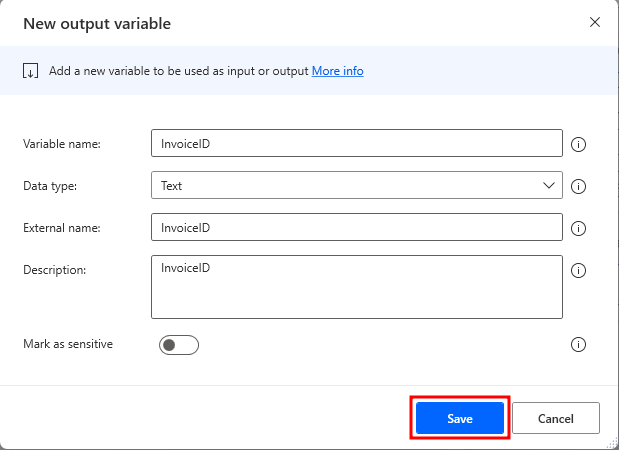The image size is (619, 450).
Task: Click the Cancel button
Action: (x=555, y=418)
